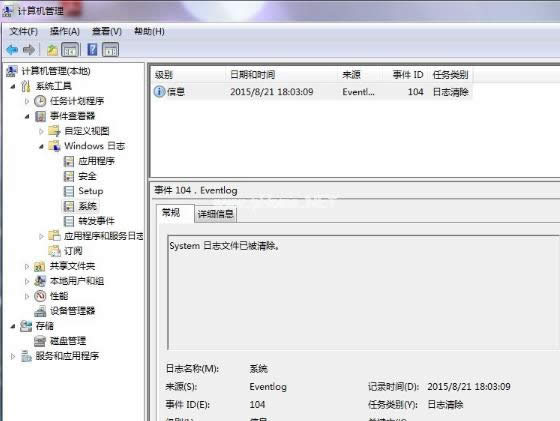Toggle the show/hide console tree toolbar icon
Screen dimensions: 560x421
coord(70,50)
